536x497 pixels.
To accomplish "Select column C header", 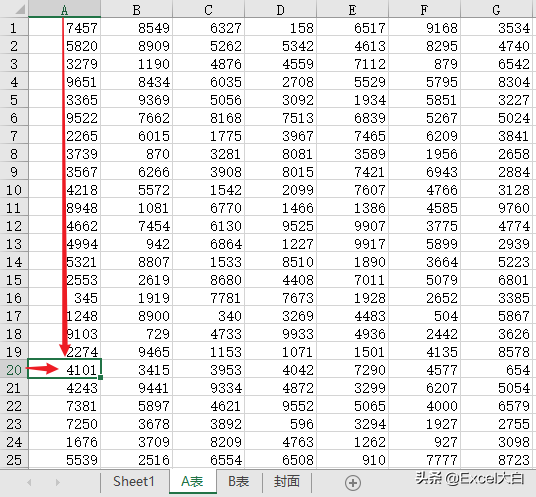I will pos(209,9).
